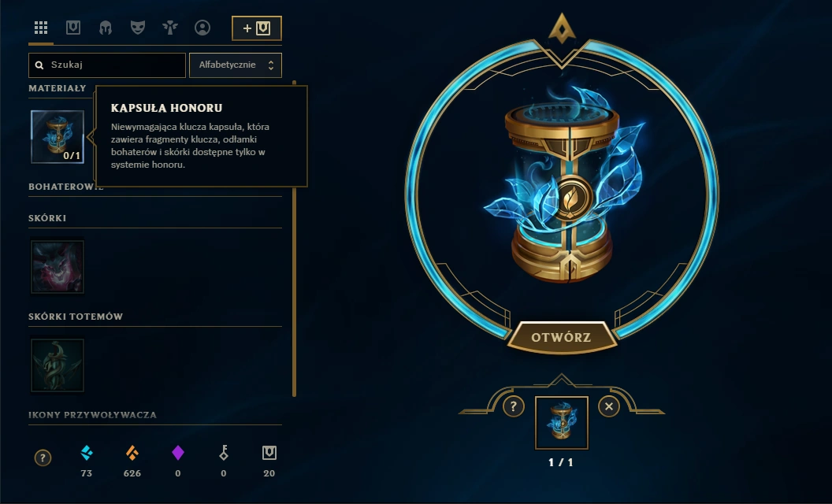Viewport: 832px width, 504px height.
Task: Remove capsule with the X button
Action: (609, 407)
